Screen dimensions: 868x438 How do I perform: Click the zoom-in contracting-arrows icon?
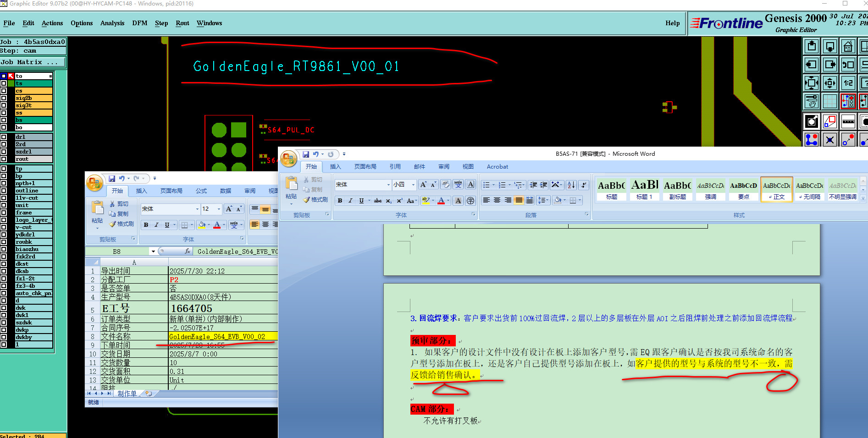[812, 82]
